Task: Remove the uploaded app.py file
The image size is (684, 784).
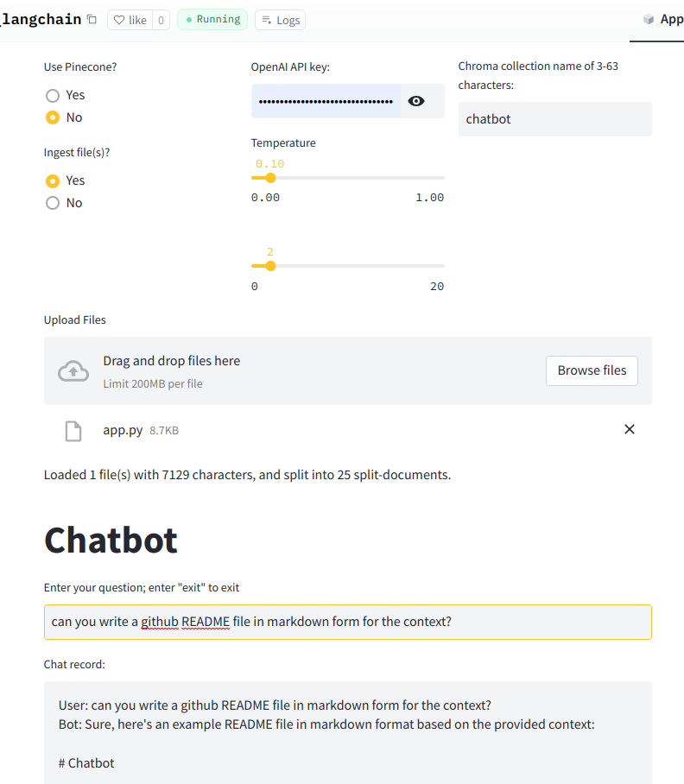Action: (629, 429)
